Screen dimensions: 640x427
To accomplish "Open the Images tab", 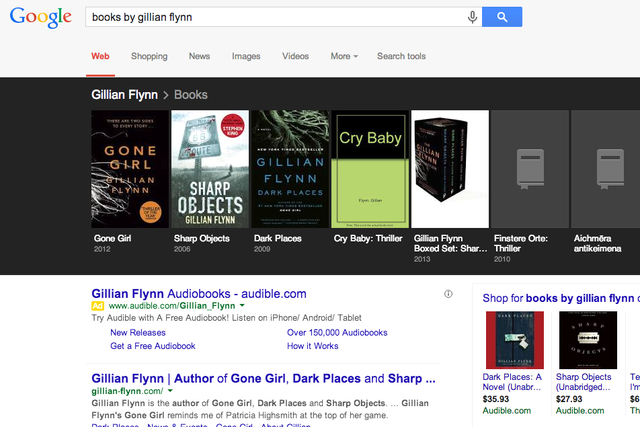I will coord(246,56).
